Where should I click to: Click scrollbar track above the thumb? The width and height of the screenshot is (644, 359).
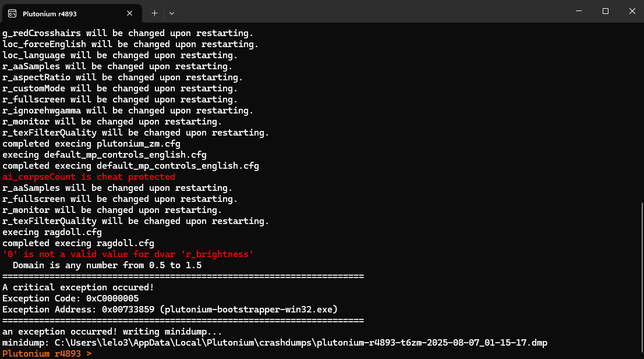(642, 113)
